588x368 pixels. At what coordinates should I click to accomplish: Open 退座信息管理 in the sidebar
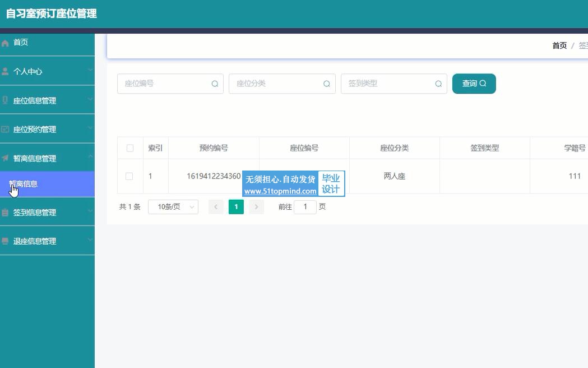(47, 241)
